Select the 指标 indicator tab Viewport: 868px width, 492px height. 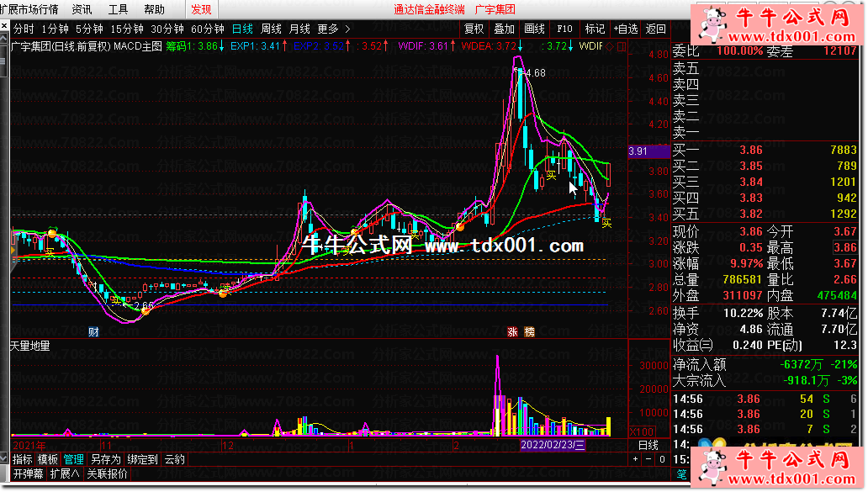pos(22,459)
